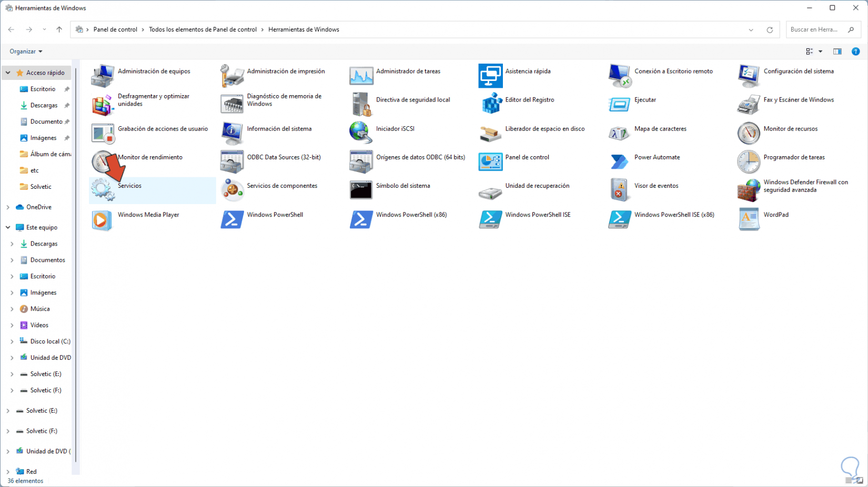
Task: Select the Visor de eventos icon
Action: coord(619,190)
